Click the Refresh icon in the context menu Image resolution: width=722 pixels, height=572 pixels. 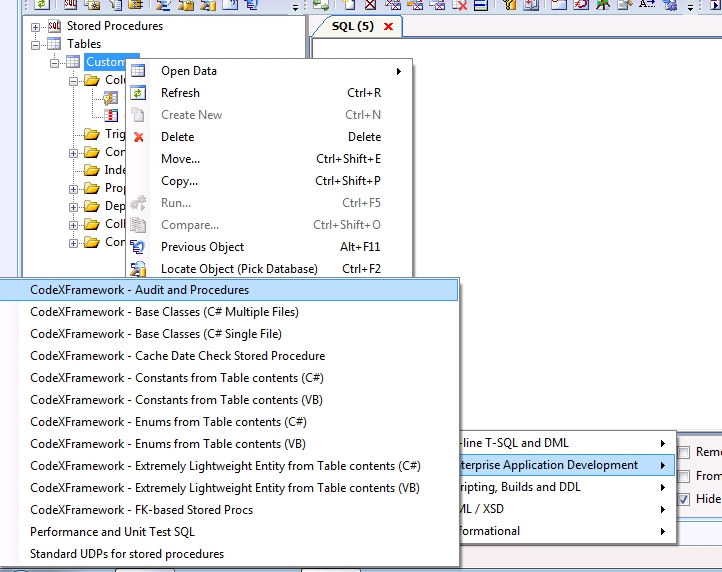pos(138,93)
